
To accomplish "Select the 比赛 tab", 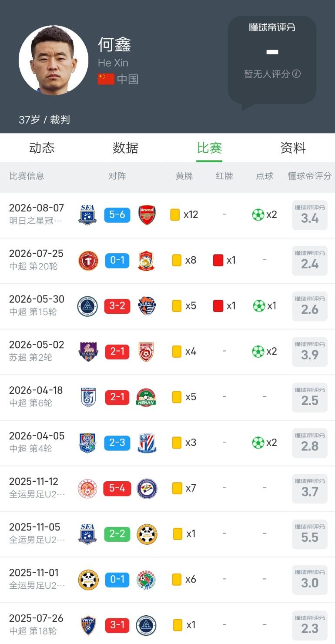I will point(209,148).
